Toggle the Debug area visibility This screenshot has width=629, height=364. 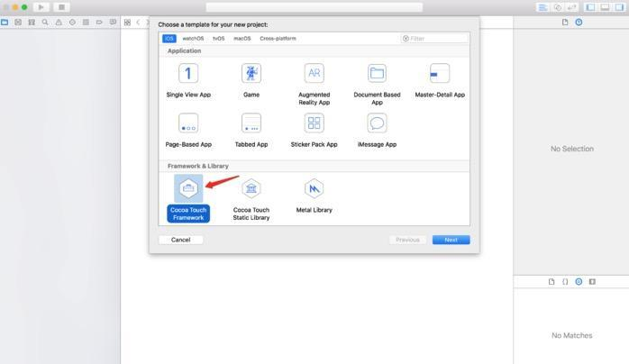[x=605, y=7]
